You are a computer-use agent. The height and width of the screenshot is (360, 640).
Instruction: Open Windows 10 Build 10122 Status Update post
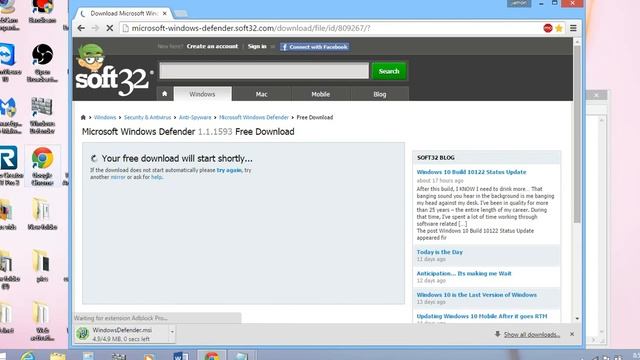coord(471,172)
